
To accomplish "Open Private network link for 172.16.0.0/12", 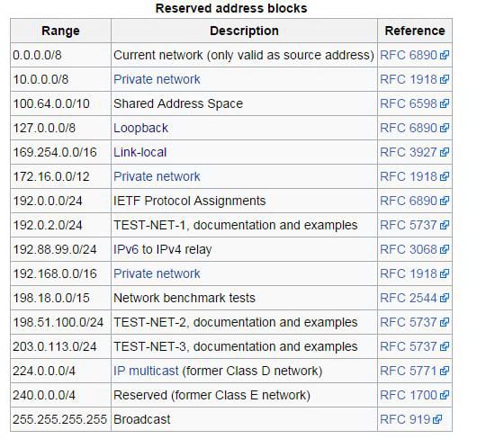I will [157, 176].
